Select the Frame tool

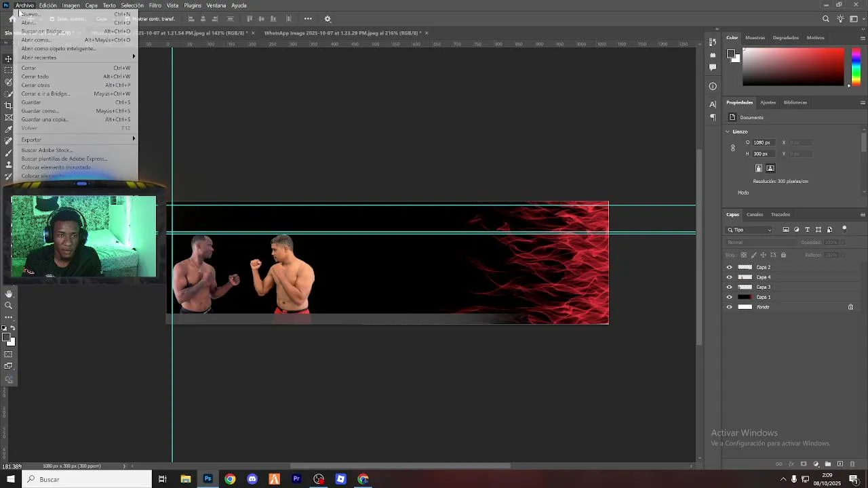(x=9, y=117)
